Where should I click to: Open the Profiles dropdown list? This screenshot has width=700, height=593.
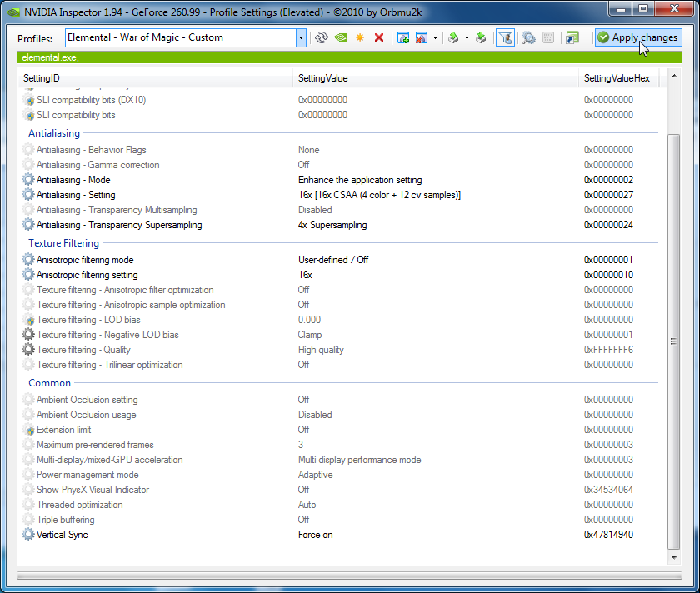[301, 38]
